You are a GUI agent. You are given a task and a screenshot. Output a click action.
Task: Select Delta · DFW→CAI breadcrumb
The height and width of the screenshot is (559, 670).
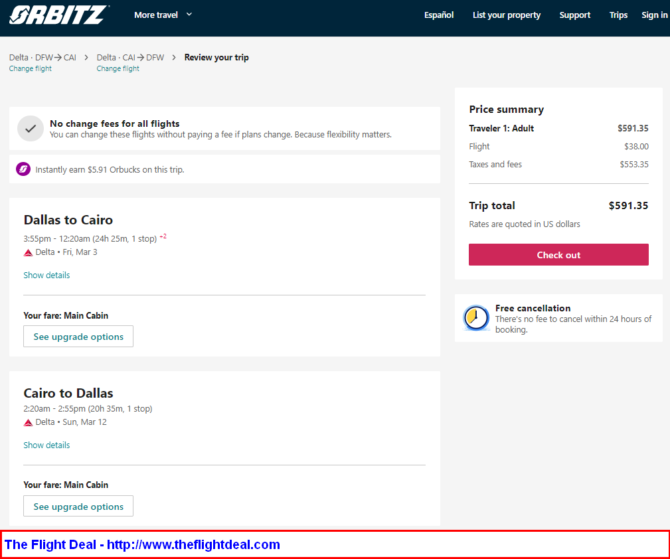(43, 57)
